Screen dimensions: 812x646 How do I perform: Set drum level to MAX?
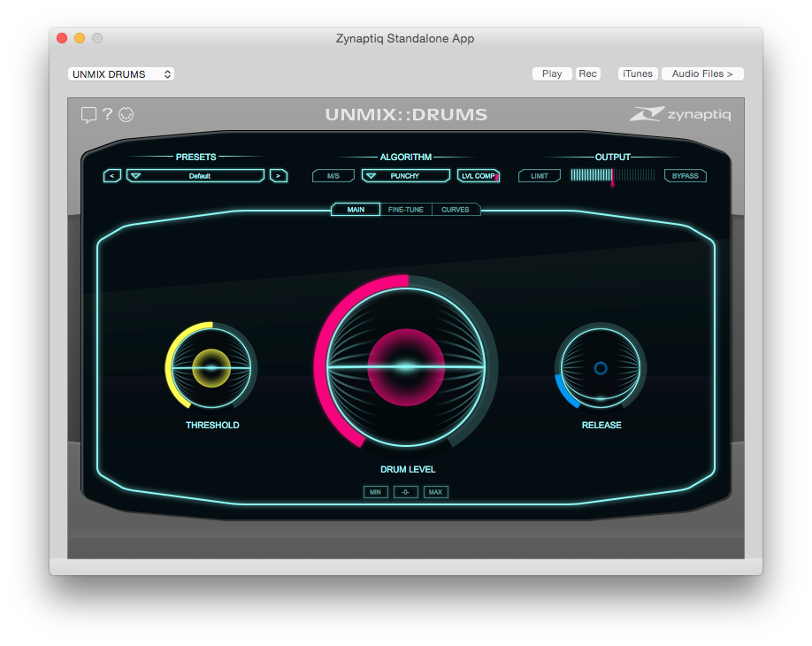pyautogui.click(x=435, y=491)
